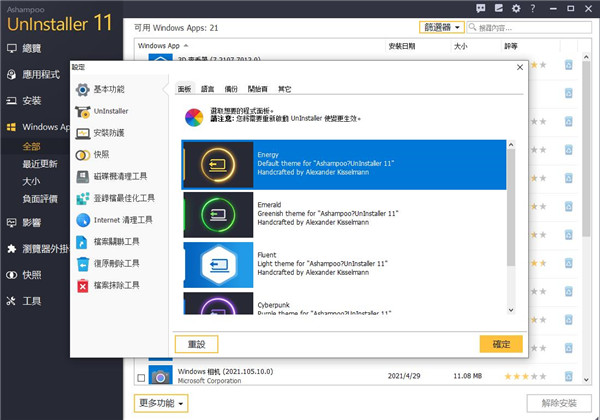Open 安裝 section in main sidebar
The width and height of the screenshot is (600, 420).
click(24, 101)
